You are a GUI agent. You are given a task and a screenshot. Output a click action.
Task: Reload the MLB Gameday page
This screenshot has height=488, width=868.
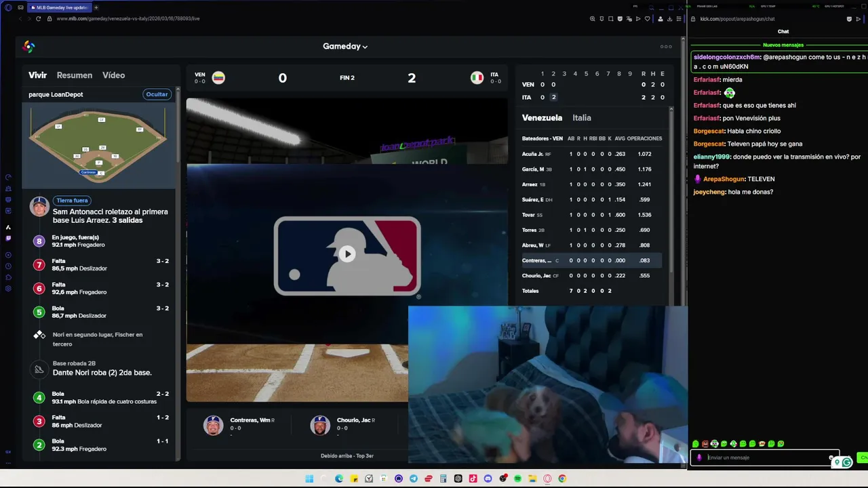coord(39,18)
